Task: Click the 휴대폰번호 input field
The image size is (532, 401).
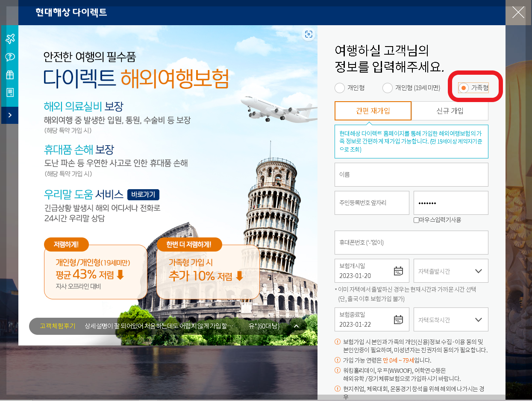Action: (x=411, y=243)
